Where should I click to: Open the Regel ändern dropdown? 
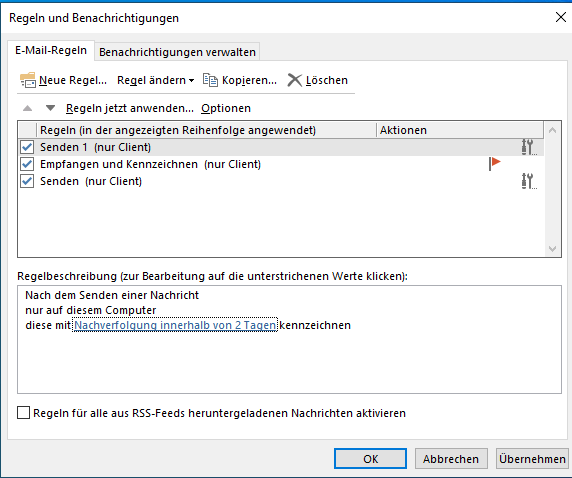point(155,80)
